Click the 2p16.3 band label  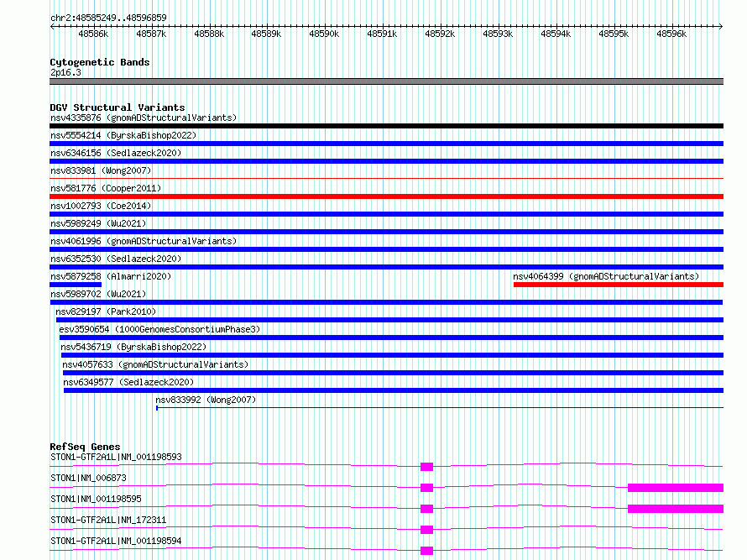[65, 72]
